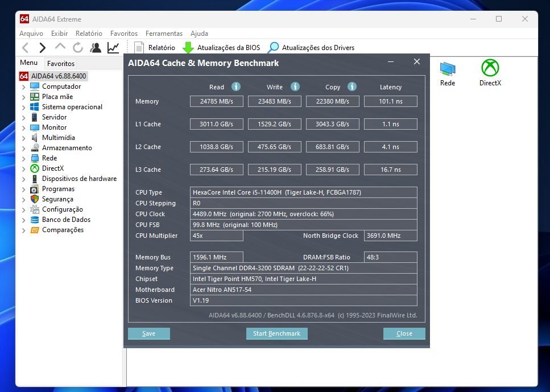Open BIOS updates with green arrow icon
The height and width of the screenshot is (392, 550).
point(188,48)
